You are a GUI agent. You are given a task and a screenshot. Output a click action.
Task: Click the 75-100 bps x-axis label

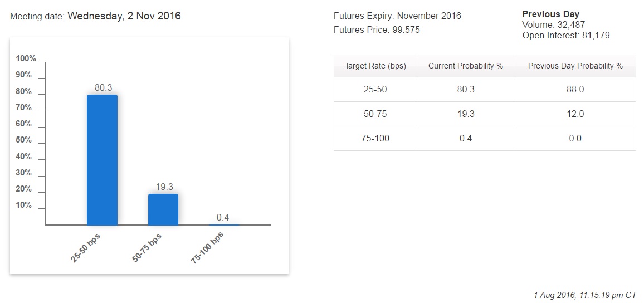(x=208, y=247)
